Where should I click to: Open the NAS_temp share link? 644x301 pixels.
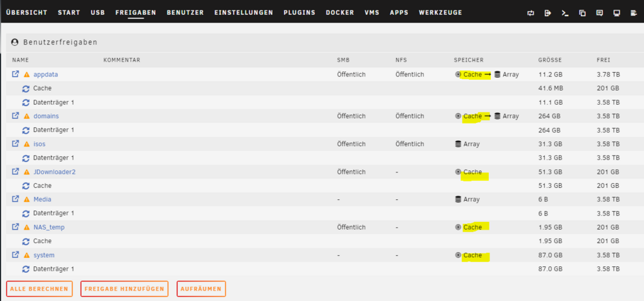49,227
